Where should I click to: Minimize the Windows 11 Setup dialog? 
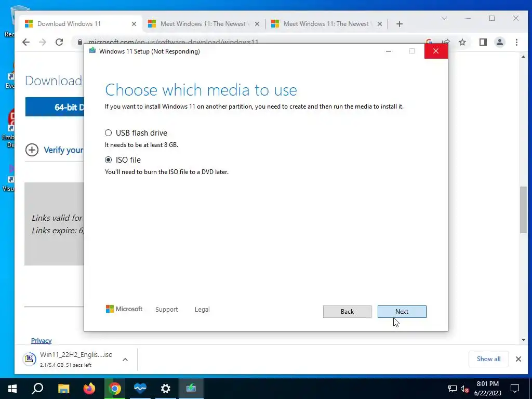pyautogui.click(x=389, y=51)
